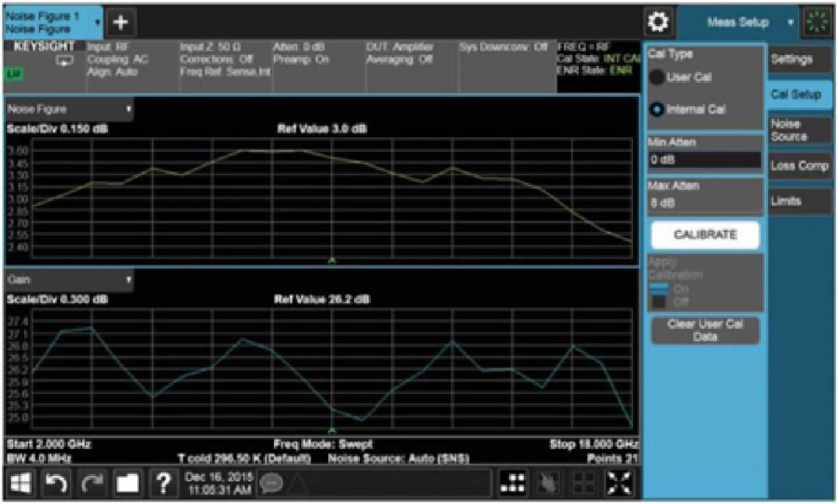Add a new screen with plus icon
Screen dimensions: 838x504
click(121, 22)
